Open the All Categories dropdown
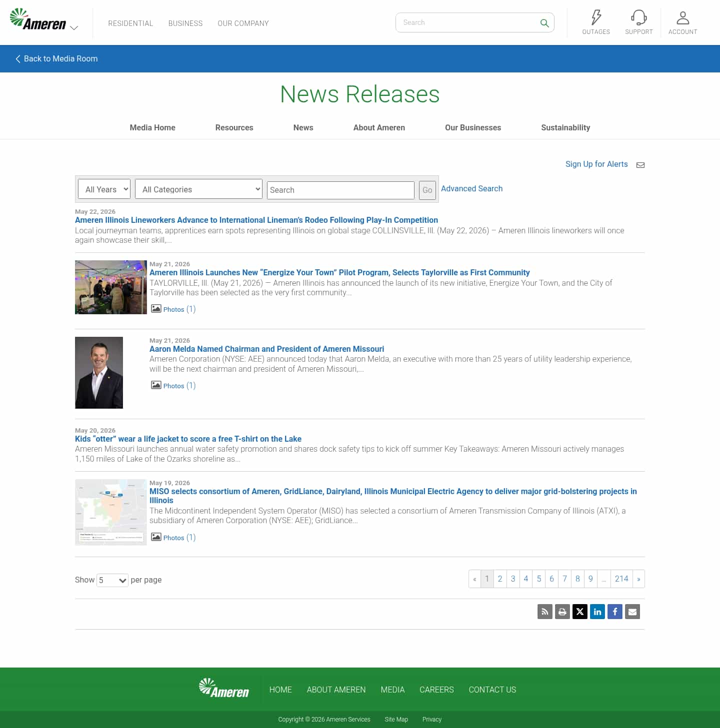Image resolution: width=720 pixels, height=728 pixels. 198,189
